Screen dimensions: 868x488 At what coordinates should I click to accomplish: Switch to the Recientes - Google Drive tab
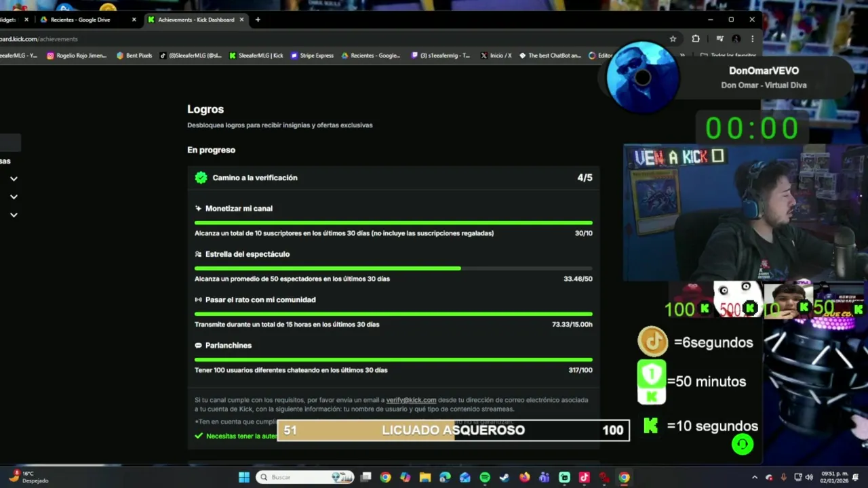[x=87, y=20]
